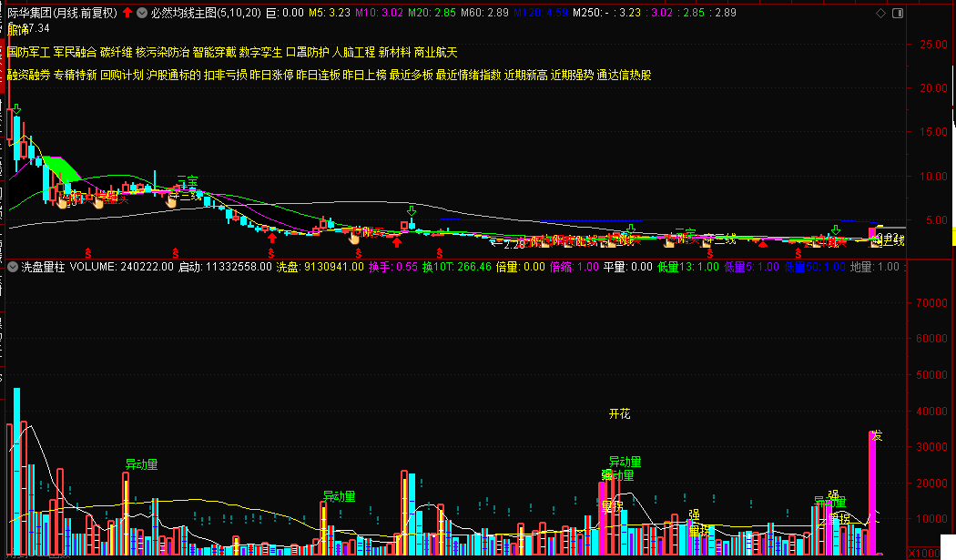This screenshot has height=560, width=956.
Task: Click the 洗盘: 9130941.00 readout
Action: pos(320,267)
